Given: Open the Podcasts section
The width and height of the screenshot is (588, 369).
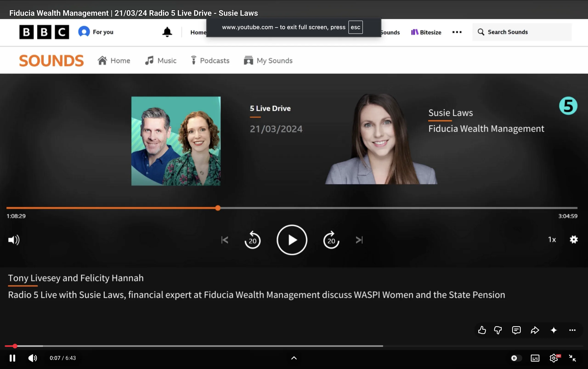Looking at the screenshot, I should click(210, 61).
